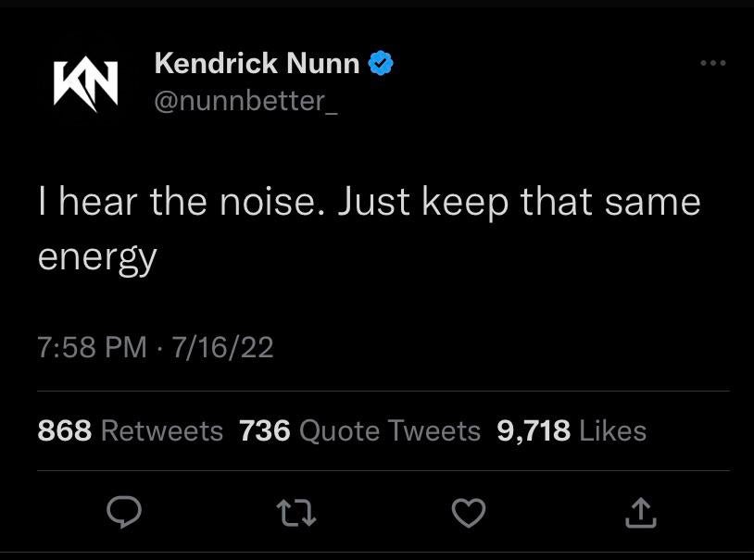
Task: Show the 9,718 Likes list
Action: [x=572, y=430]
